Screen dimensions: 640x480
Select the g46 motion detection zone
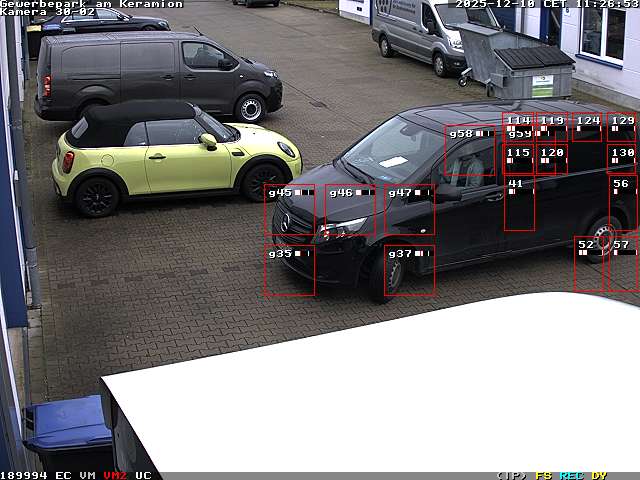click(350, 210)
